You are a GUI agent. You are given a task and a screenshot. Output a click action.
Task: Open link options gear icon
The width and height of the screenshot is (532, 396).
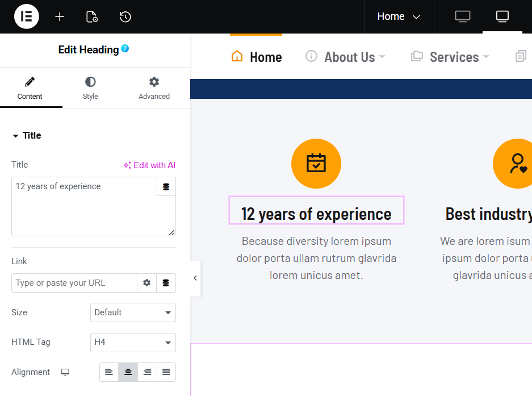tap(147, 283)
